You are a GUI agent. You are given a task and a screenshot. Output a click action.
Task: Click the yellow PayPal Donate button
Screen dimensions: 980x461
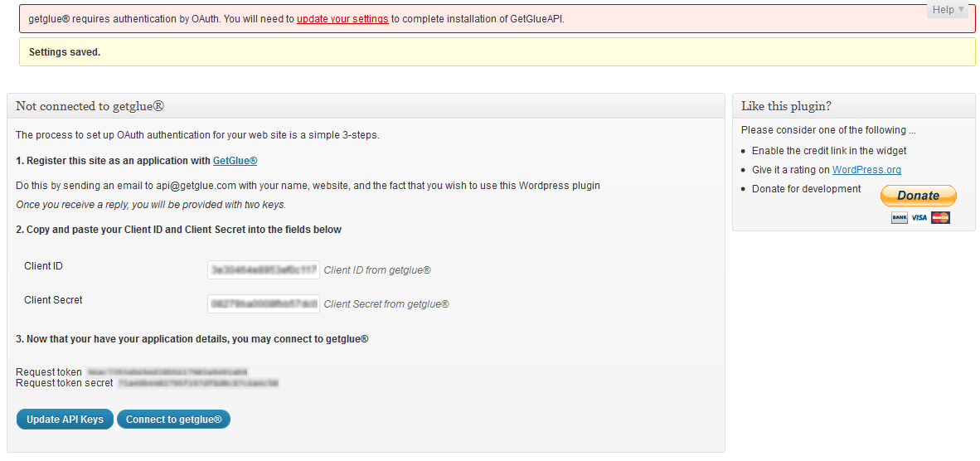(x=918, y=195)
